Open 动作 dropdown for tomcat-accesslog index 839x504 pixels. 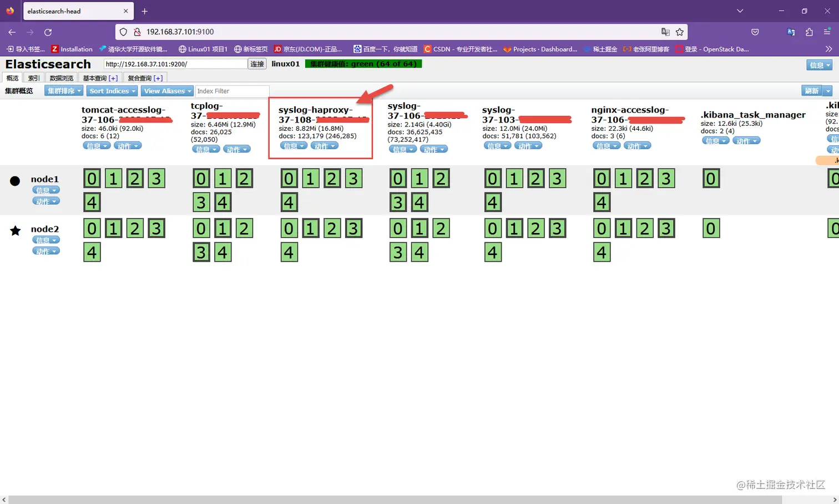click(128, 146)
